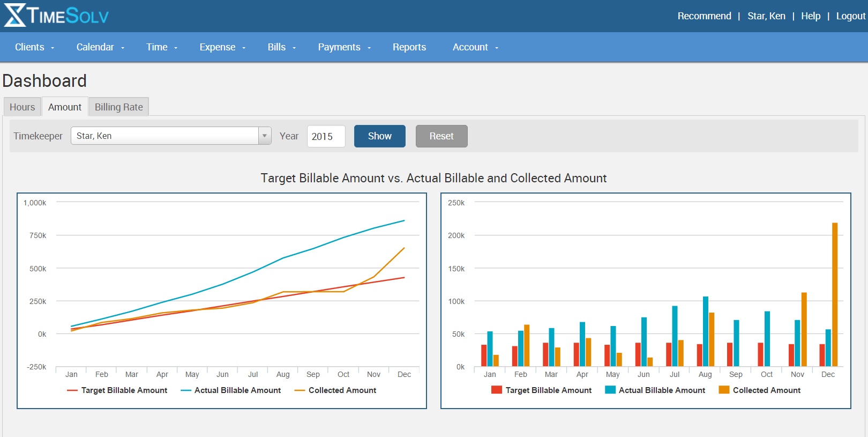Click the Logout link
868x437 pixels.
coord(850,16)
